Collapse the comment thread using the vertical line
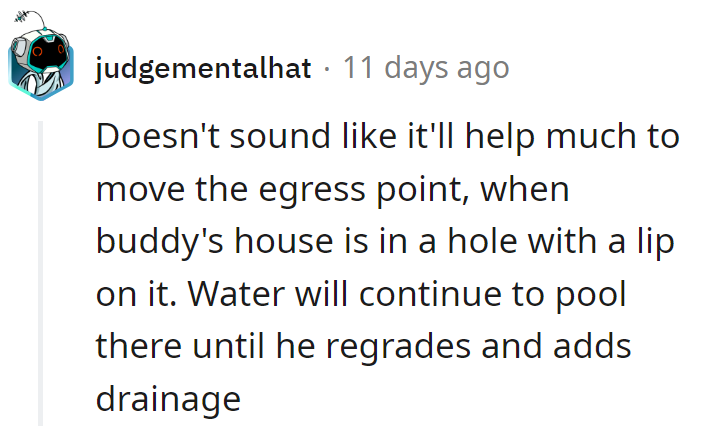Viewport: 722px width, 426px height. point(41,270)
